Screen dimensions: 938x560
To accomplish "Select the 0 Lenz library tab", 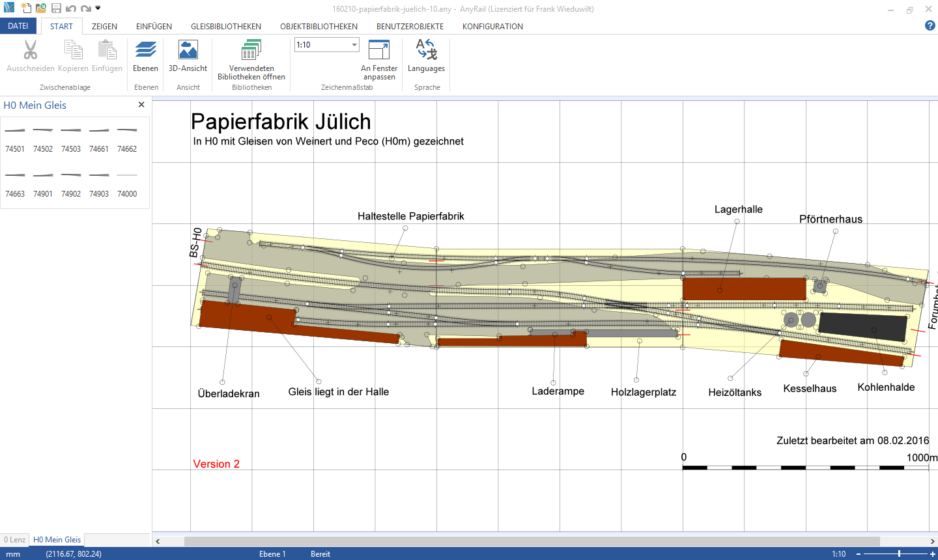I will tap(14, 540).
